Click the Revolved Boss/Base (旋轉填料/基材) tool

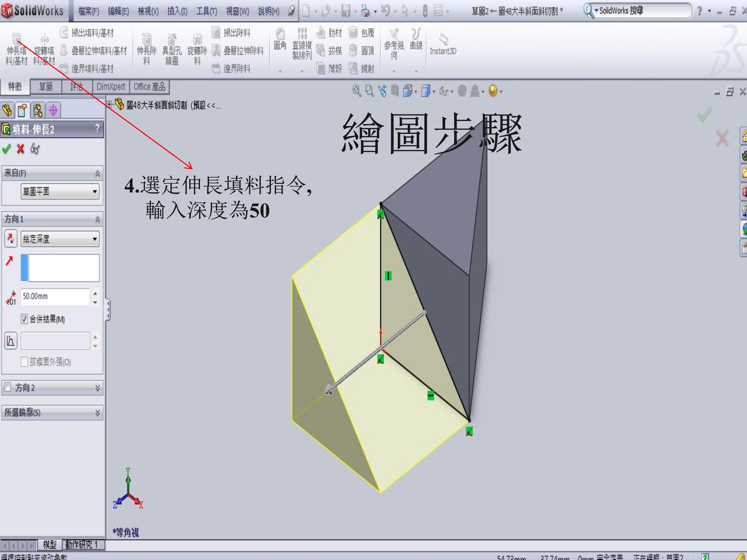click(44, 49)
